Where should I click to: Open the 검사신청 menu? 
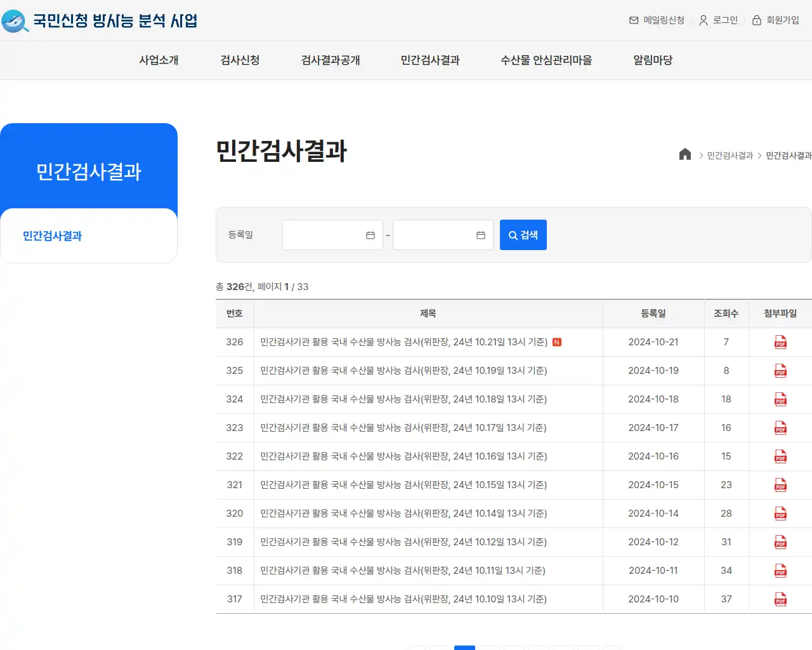coord(240,60)
